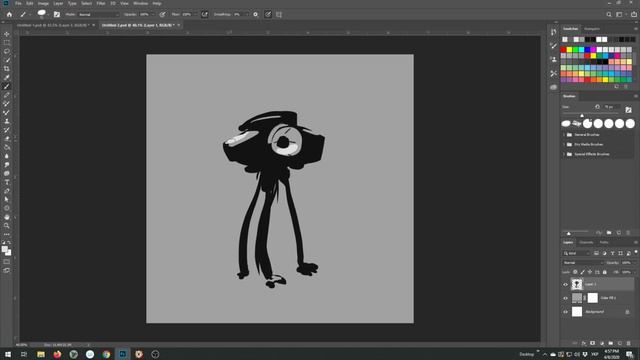The image size is (640, 360).
Task: Open the History panel icon in collapsed dock
Action: [x=553, y=32]
